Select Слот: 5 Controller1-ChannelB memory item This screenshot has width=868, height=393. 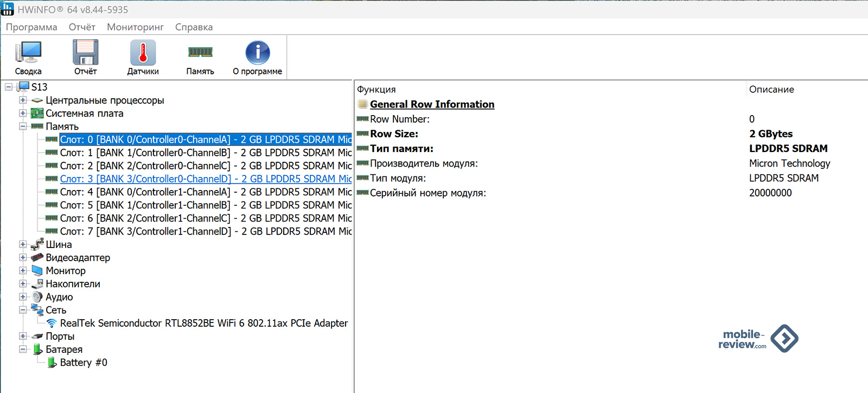click(x=205, y=205)
